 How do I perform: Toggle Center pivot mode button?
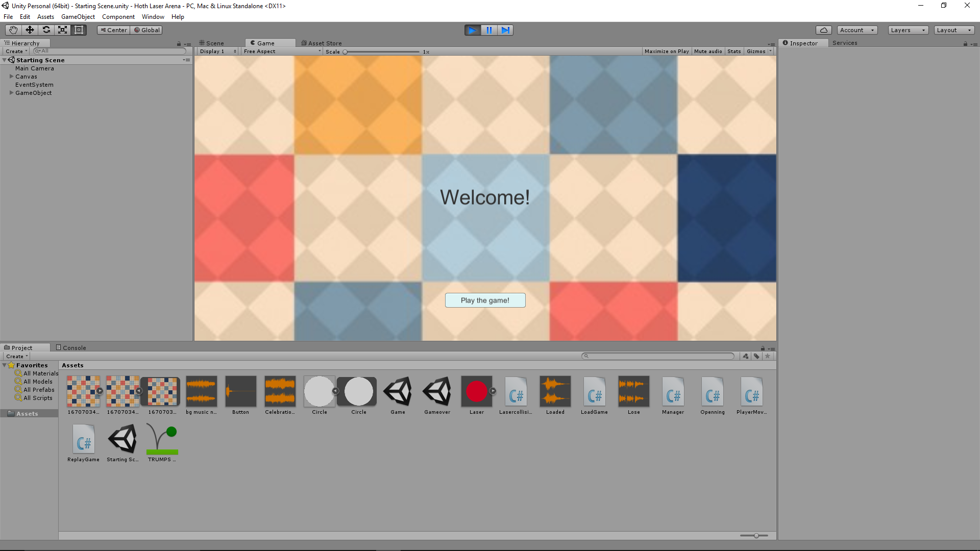(113, 30)
